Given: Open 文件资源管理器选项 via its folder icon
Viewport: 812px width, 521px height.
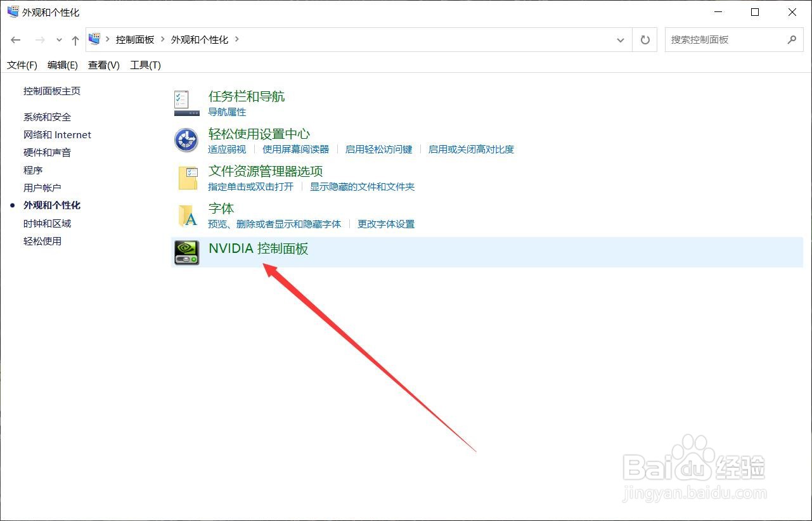Looking at the screenshot, I should 187,178.
